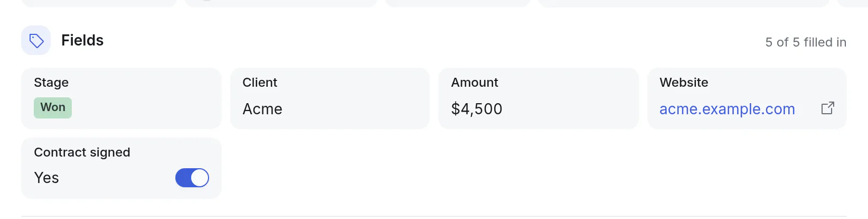Screen dimensions: 868x219
Task: Open the acme.example.com website link
Action: click(727, 109)
